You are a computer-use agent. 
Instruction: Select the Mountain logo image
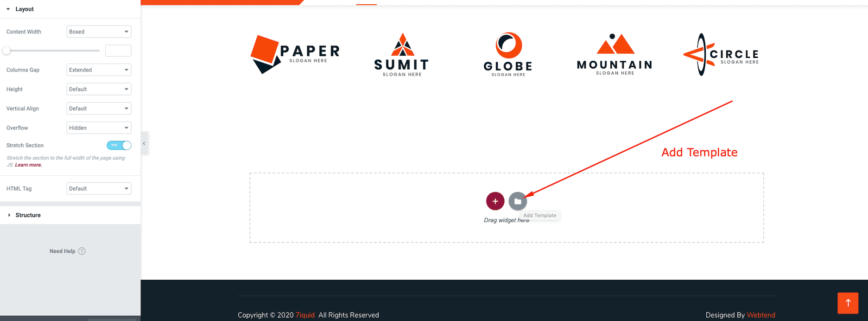point(615,55)
